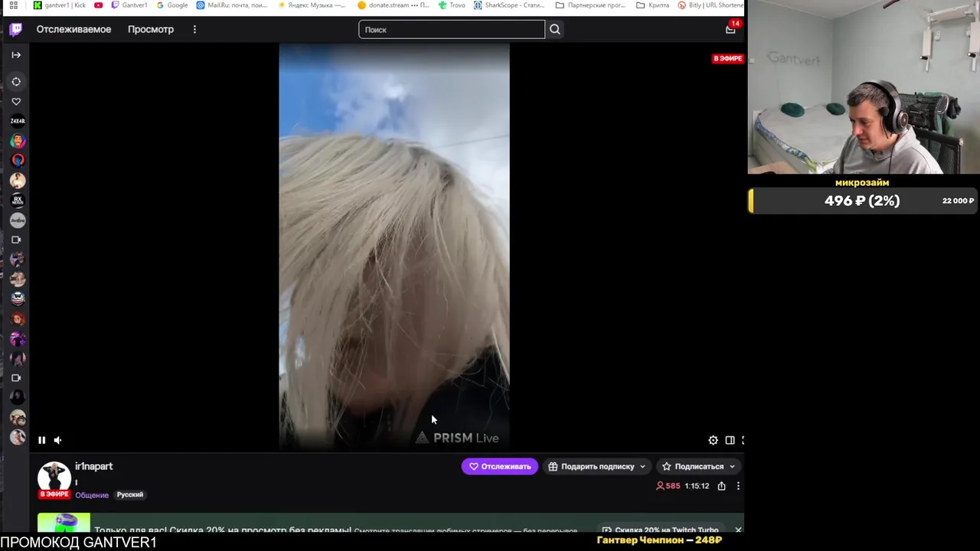Image resolution: width=980 pixels, height=551 pixels.
Task: Open the Яндекс Музыка bookmark
Action: point(311,5)
